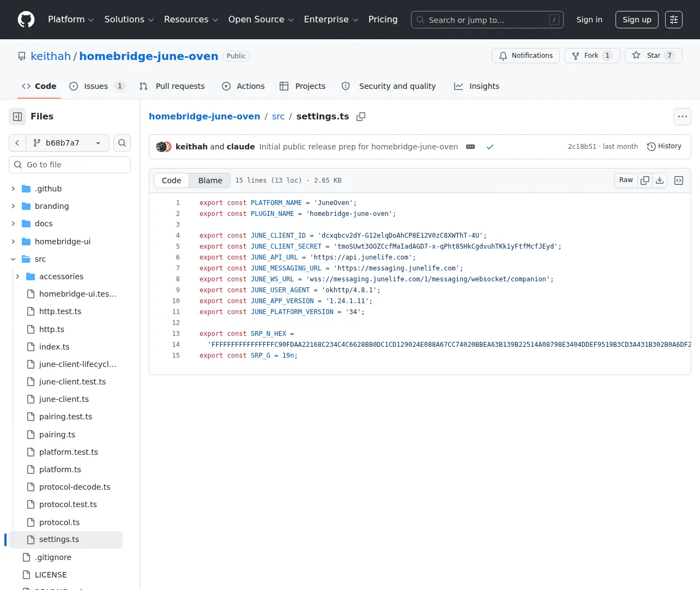Open platform.ts from file tree
Screen dimensions: 700x590
click(x=60, y=469)
